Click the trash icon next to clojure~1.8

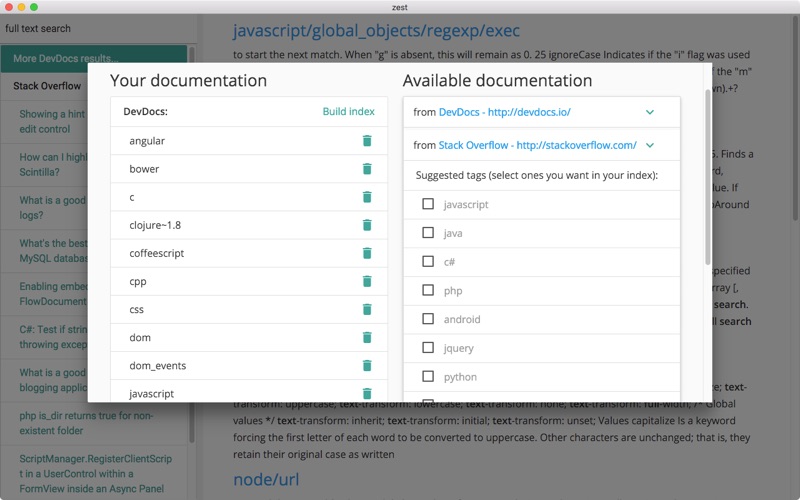click(367, 225)
